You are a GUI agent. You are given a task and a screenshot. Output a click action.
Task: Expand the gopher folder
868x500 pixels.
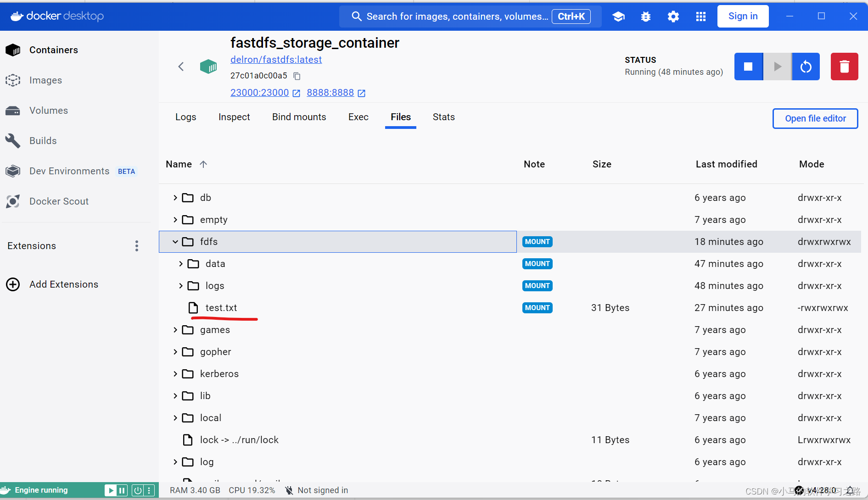pyautogui.click(x=175, y=352)
